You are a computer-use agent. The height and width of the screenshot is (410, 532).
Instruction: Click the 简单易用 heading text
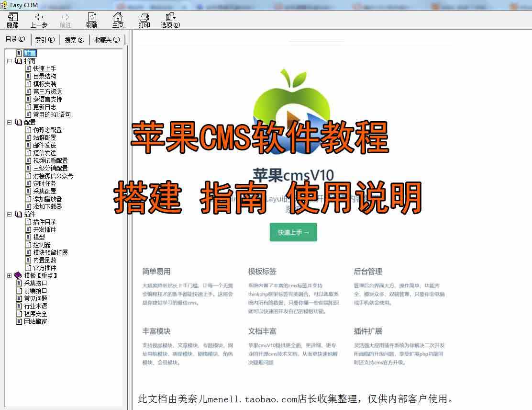156,272
